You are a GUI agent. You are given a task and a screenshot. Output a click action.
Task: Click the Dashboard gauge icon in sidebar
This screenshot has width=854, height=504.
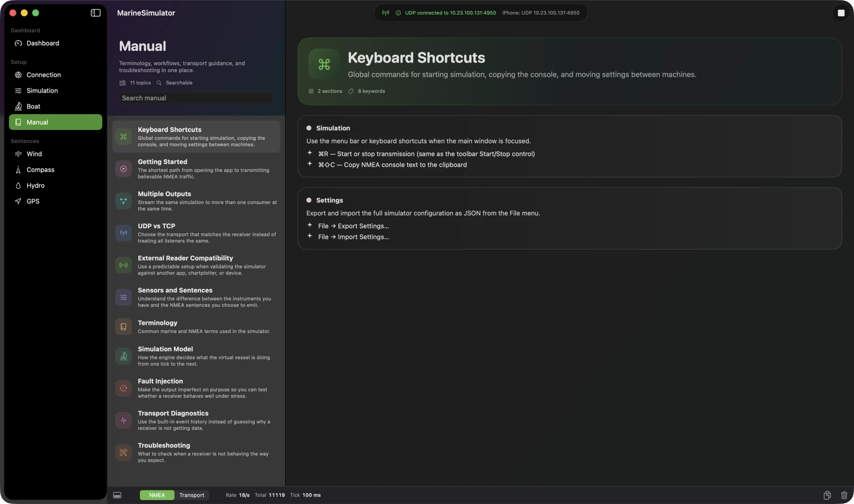[x=18, y=43]
